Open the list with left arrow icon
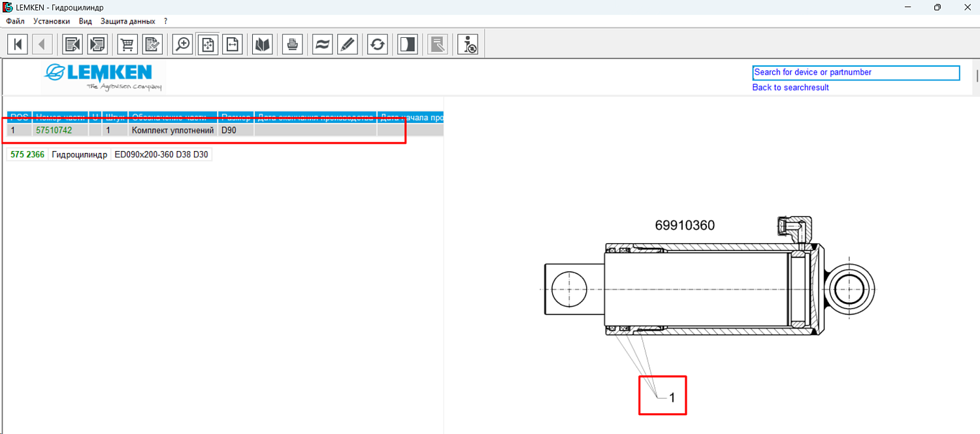The height and width of the screenshot is (434, 980). [73, 44]
